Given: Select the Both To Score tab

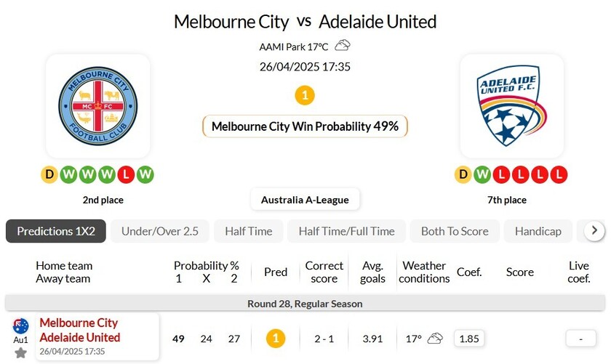Looking at the screenshot, I should (455, 231).
